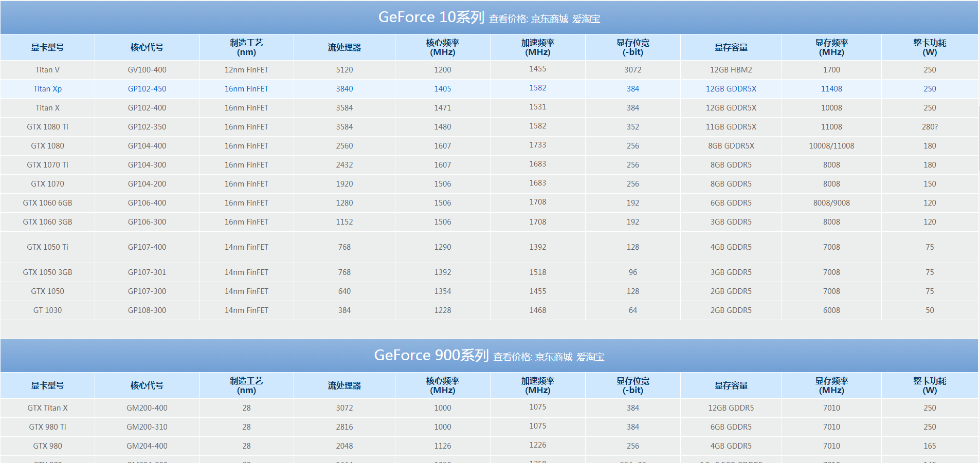980x463 pixels.
Task: Open 爱淘宝 link in GeForce 900 header
Action: 590,357
